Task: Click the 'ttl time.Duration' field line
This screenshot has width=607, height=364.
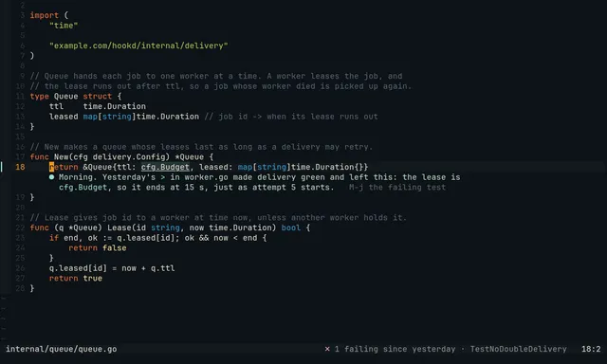Action: (98, 106)
